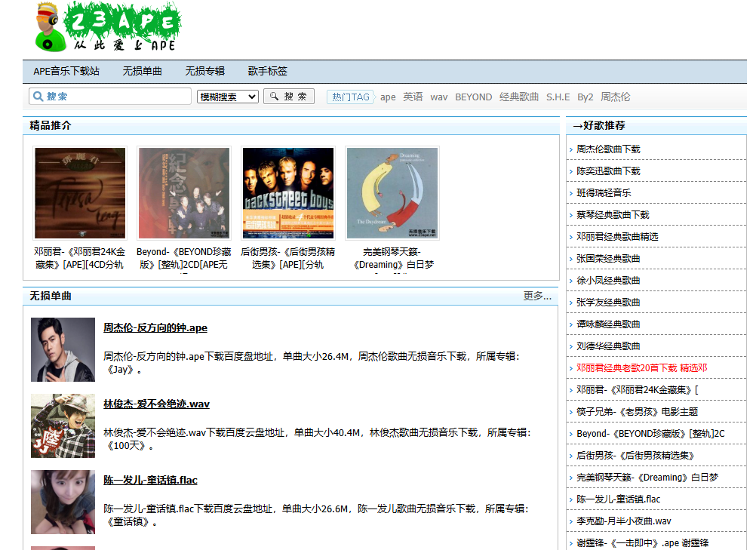Open the APE音乐下载站 menu item
Viewport: 756px width, 550px height.
[66, 71]
